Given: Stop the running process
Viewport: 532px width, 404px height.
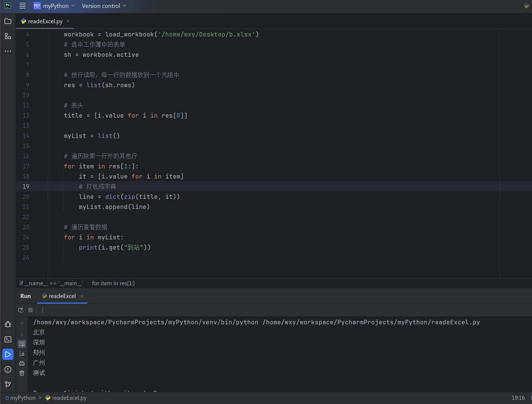Looking at the screenshot, I should click(x=30, y=310).
